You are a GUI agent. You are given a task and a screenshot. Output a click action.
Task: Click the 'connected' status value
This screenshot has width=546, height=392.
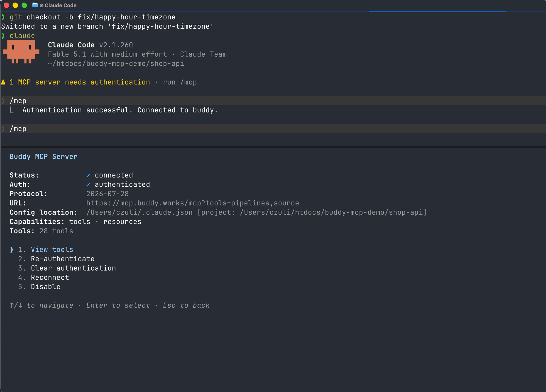[x=114, y=175]
